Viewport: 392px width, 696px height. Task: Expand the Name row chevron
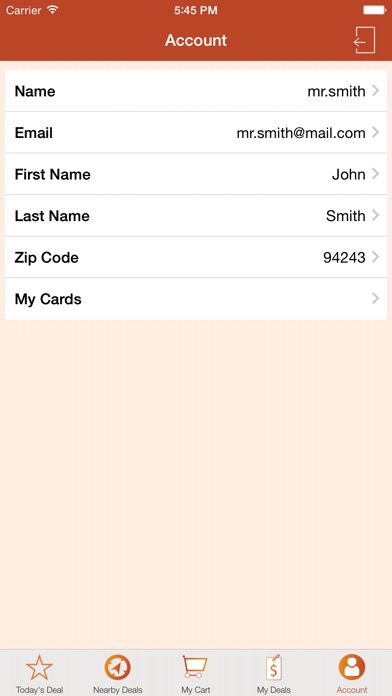pos(376,91)
